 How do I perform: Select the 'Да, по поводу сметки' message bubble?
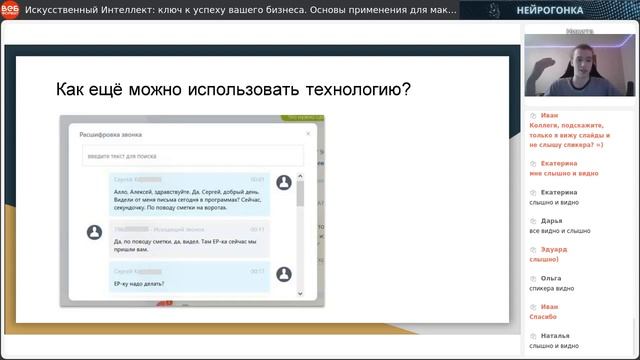(189, 240)
